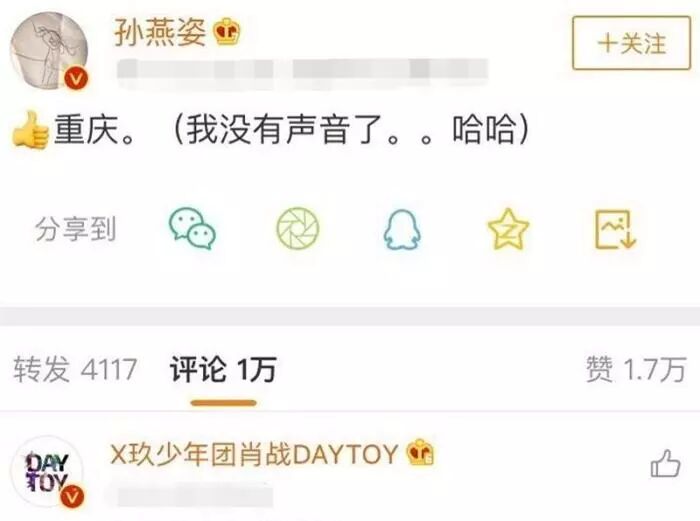
Task: Share post to QQ penguin icon
Action: [402, 229]
